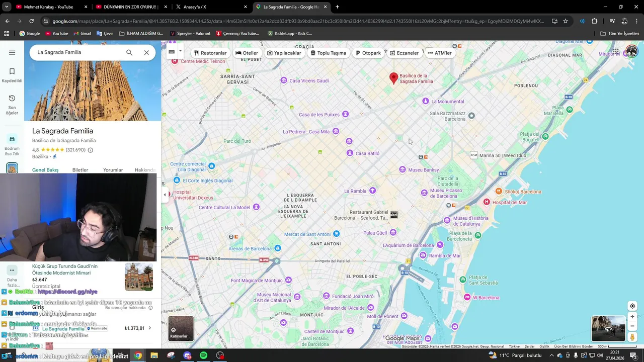Go back to the previous page
The image size is (644, 362).
point(7,21)
